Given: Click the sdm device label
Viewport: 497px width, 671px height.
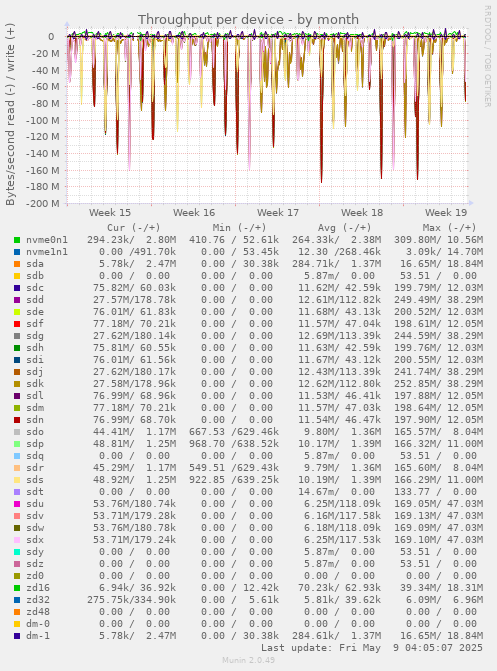Looking at the screenshot, I should 35,408.
